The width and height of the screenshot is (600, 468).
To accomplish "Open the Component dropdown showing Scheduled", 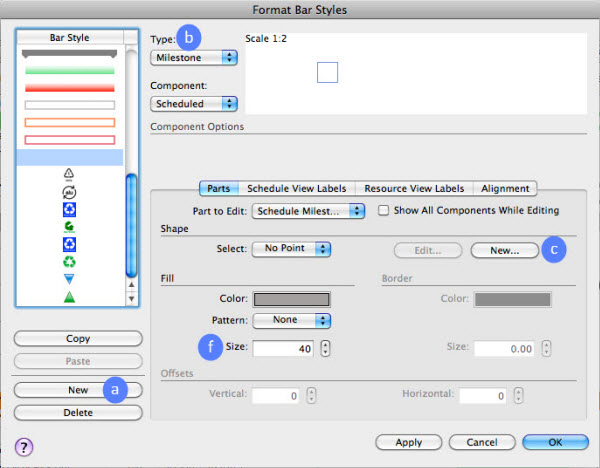I will (x=194, y=103).
